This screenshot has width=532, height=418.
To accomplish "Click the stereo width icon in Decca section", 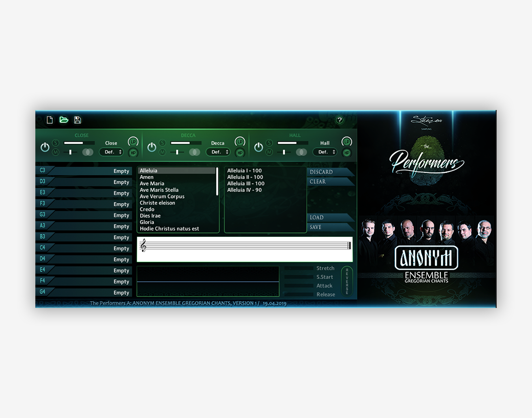I will coord(194,152).
